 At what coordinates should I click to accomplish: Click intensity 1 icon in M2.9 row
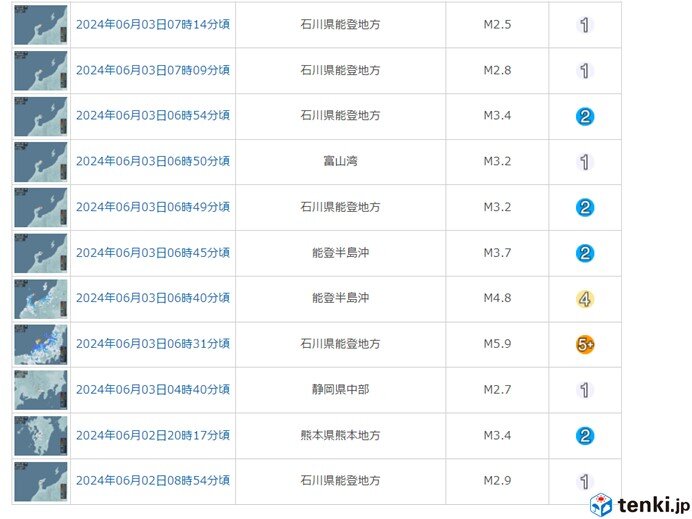tap(585, 481)
